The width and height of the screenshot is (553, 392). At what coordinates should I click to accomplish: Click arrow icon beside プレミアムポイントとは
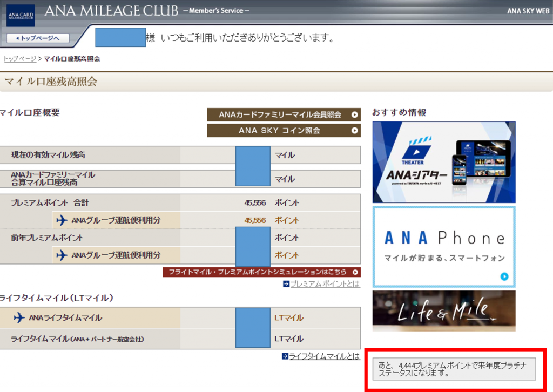pos(286,284)
